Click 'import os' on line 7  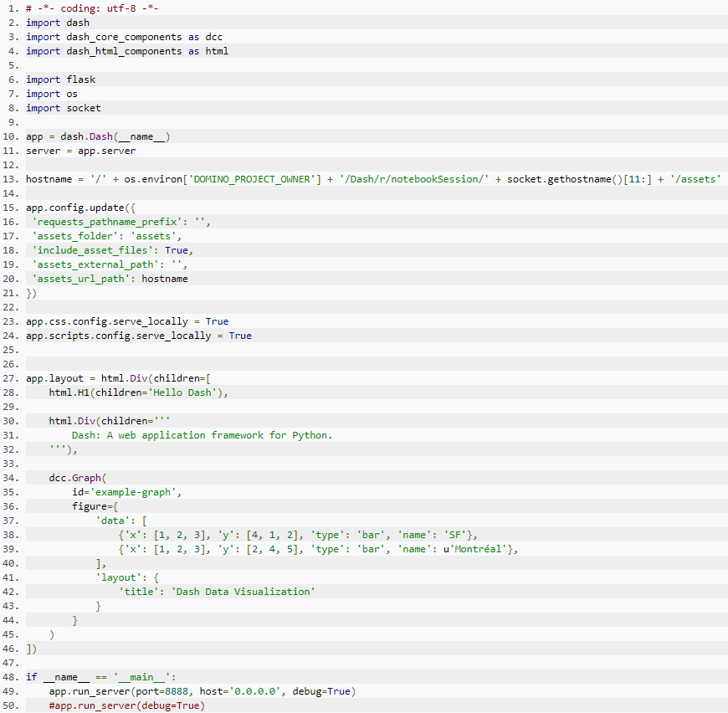[x=52, y=94]
